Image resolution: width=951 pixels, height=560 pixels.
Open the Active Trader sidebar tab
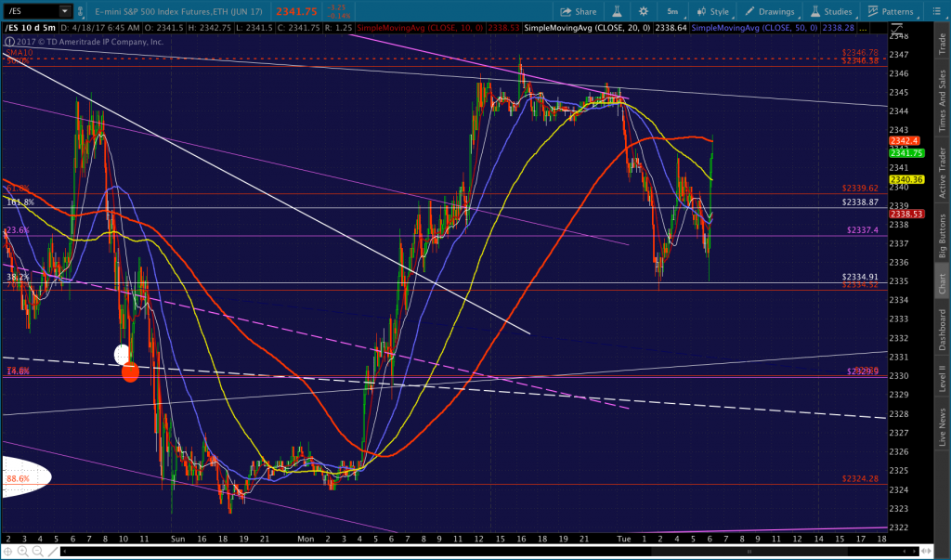tap(943, 173)
